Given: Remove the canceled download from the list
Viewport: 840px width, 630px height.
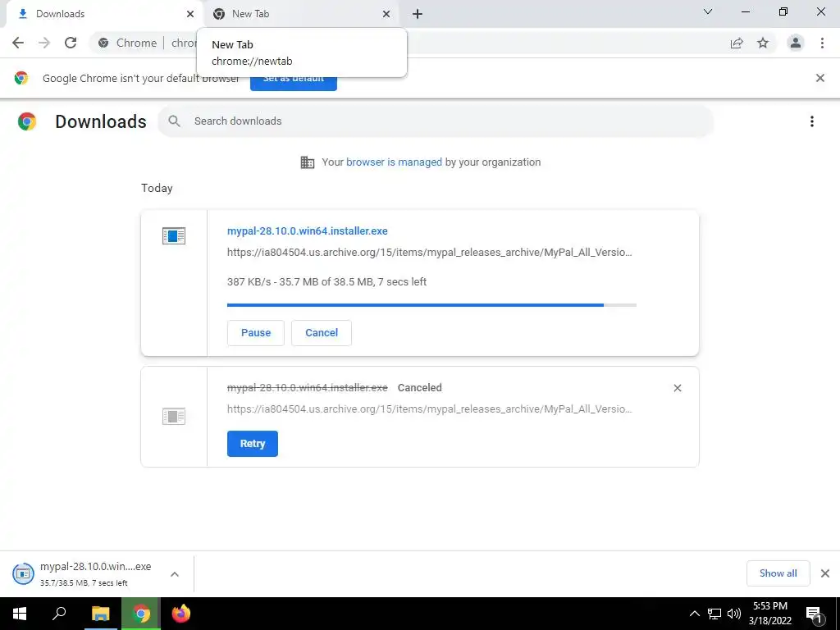Looking at the screenshot, I should click(x=677, y=388).
